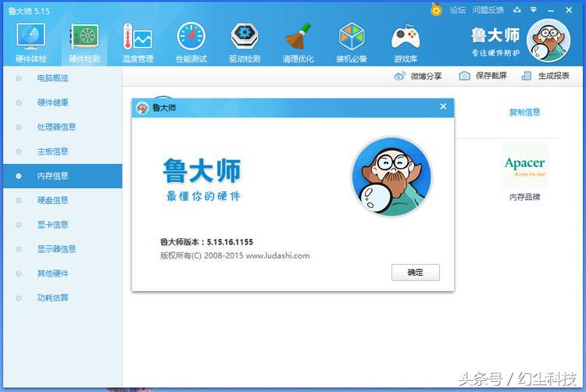This screenshot has width=586, height=392.
Task: Close the 鲁大师 about dialog
Action: pos(443,107)
